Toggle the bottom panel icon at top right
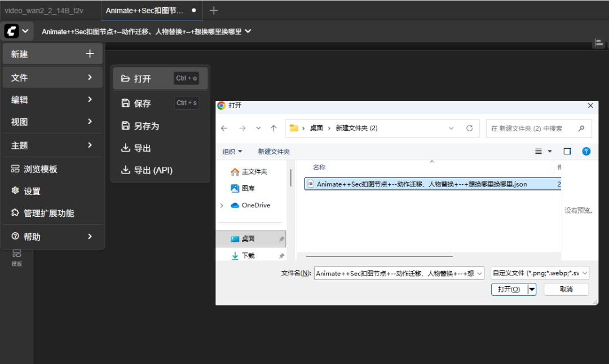609x364 pixels. pyautogui.click(x=599, y=43)
